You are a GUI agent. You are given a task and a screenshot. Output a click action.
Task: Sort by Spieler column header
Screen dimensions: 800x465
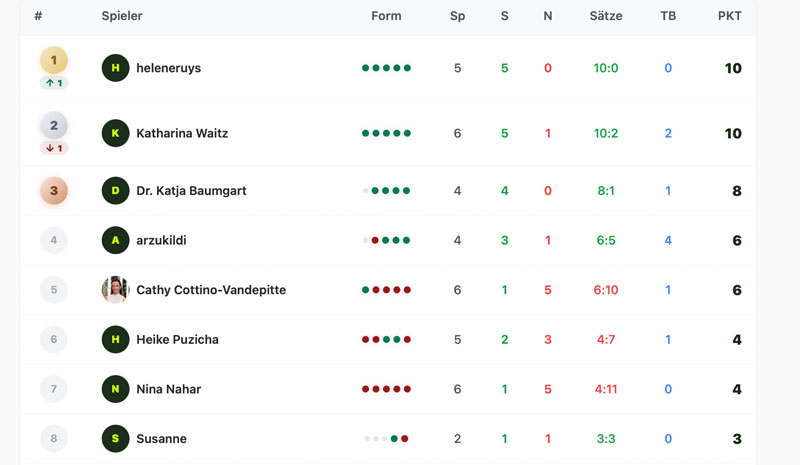click(x=122, y=16)
